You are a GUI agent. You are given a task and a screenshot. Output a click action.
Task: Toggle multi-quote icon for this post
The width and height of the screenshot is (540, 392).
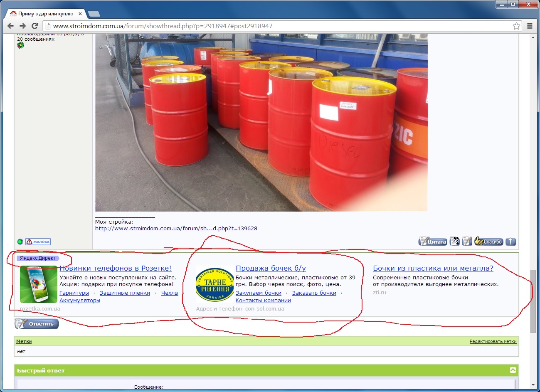click(455, 241)
